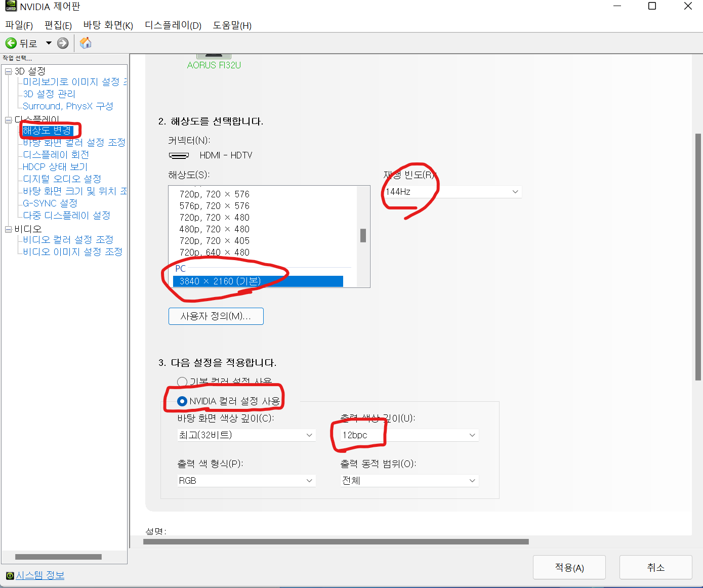Select resolution 480p, 720 × 480
This screenshot has width=703, height=588.
coord(215,229)
